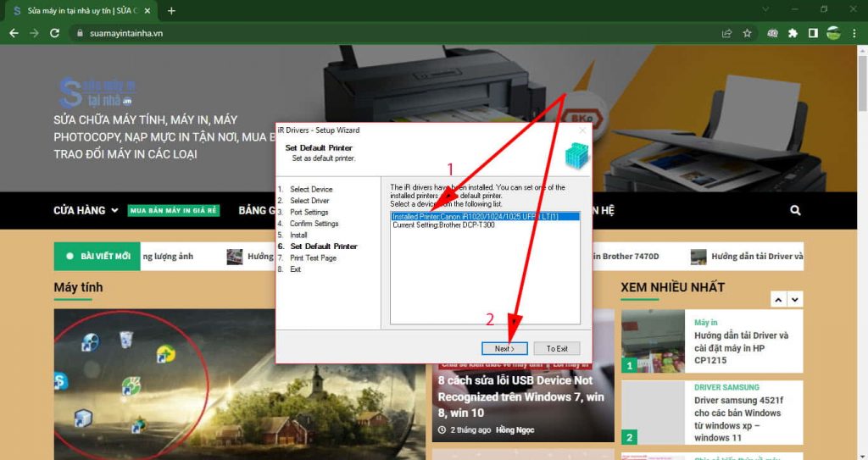Click the share page icon in address bar
This screenshot has width=868, height=460.
pos(726,33)
